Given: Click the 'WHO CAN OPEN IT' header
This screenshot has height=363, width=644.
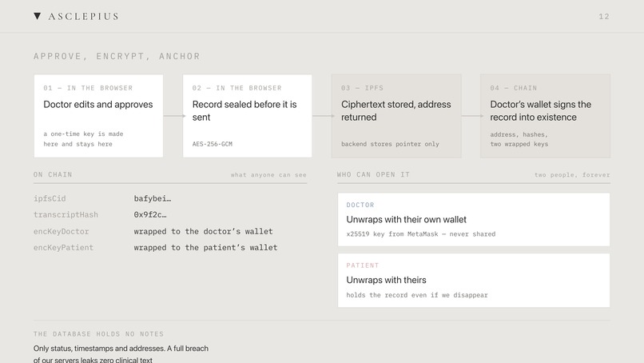Looking at the screenshot, I should click(373, 175).
